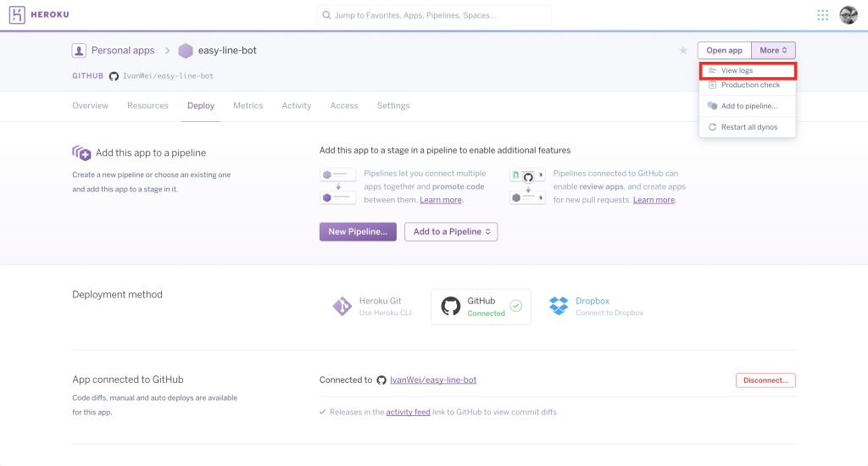Choose Production check in the More menu
Image resolution: width=868 pixels, height=466 pixels.
(748, 86)
